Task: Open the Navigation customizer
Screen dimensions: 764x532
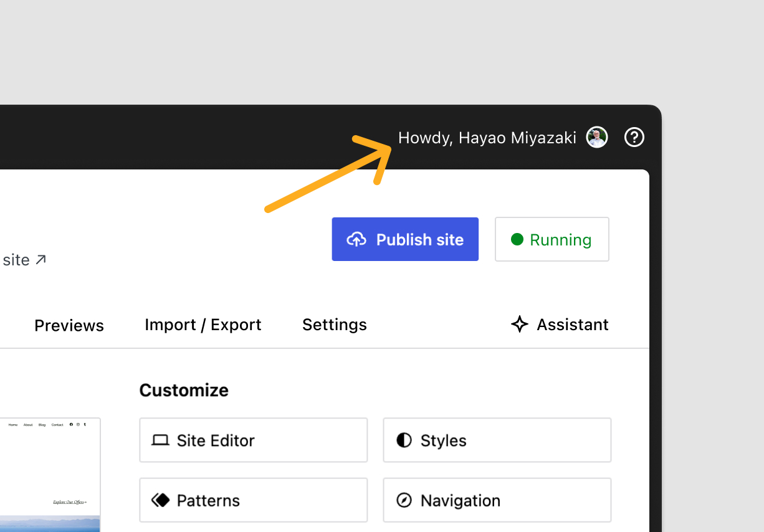Action: 497,500
